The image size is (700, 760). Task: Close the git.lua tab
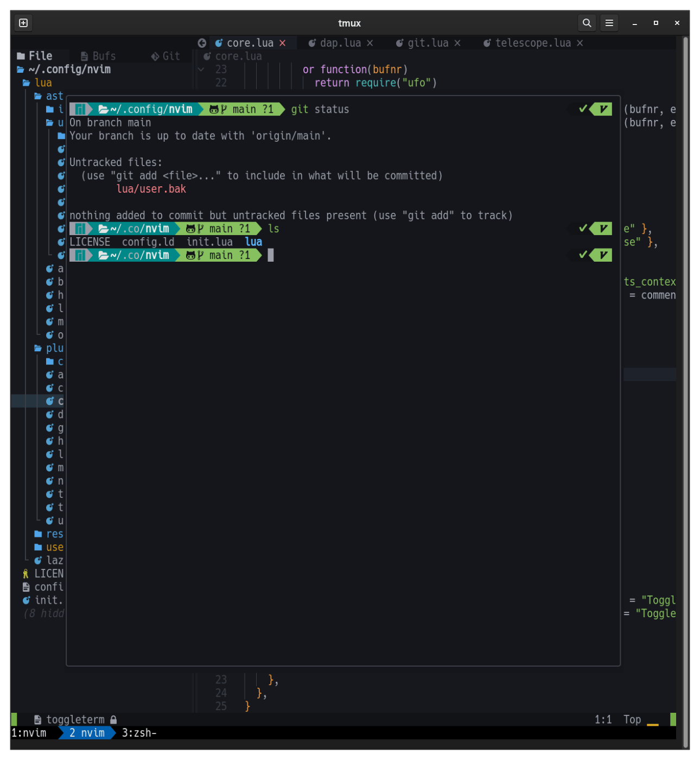457,43
